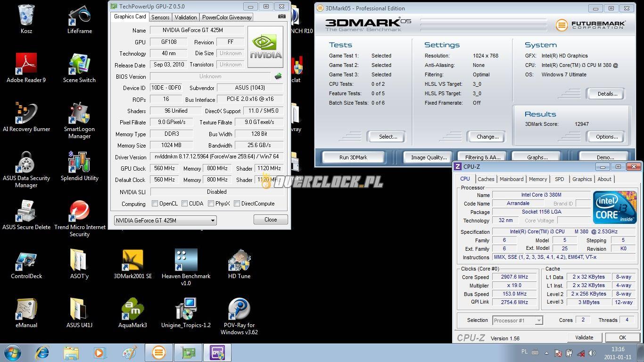Open PowerColor Giveaway tab
The height and width of the screenshot is (362, 644).
tap(227, 17)
